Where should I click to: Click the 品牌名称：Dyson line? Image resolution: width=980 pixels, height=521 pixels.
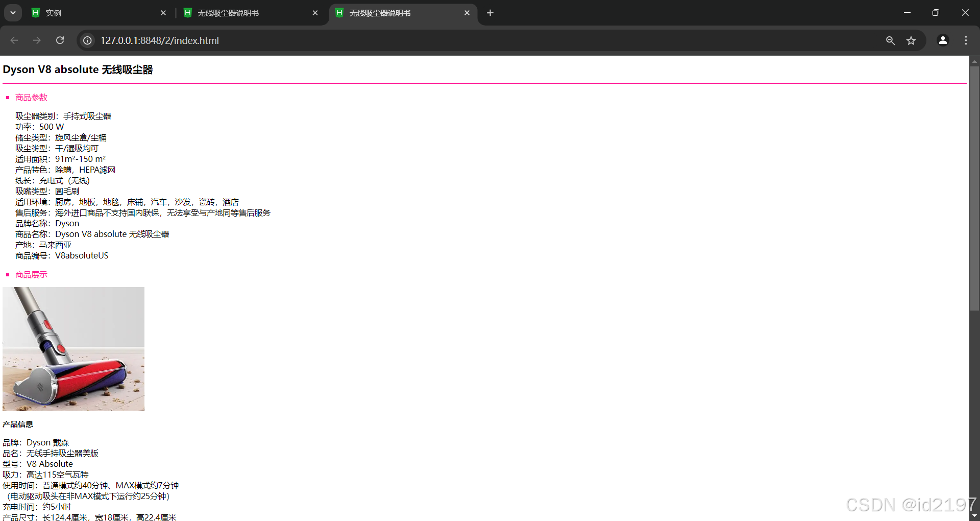coord(47,223)
